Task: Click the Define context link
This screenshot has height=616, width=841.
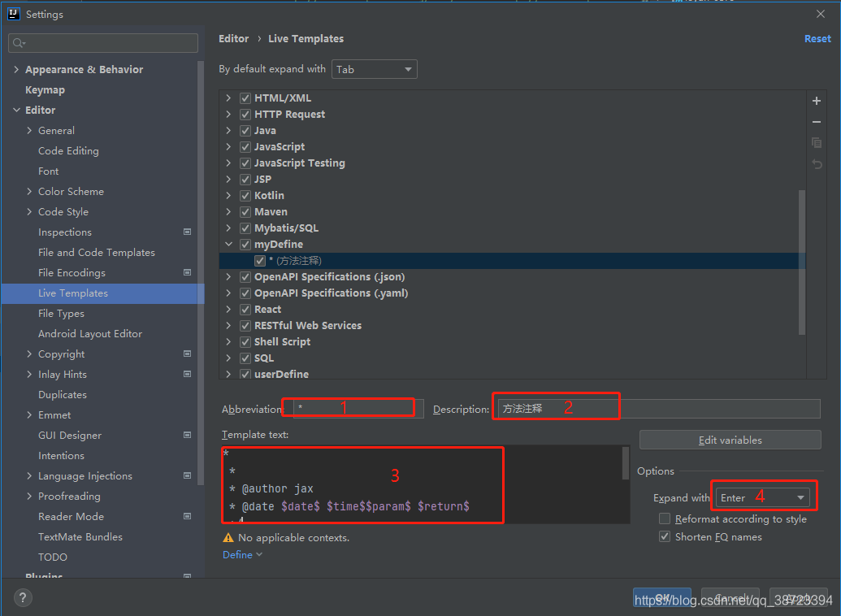Action: click(242, 555)
